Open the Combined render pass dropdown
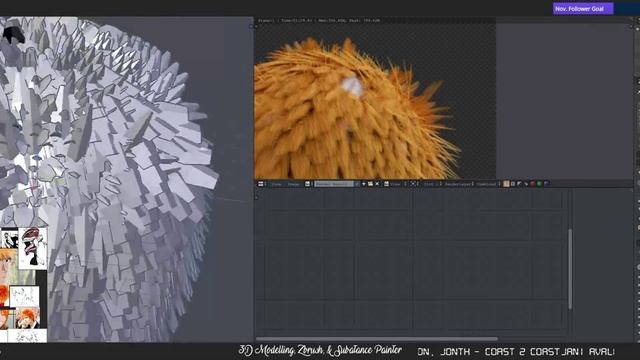The image size is (640, 360). [488, 184]
